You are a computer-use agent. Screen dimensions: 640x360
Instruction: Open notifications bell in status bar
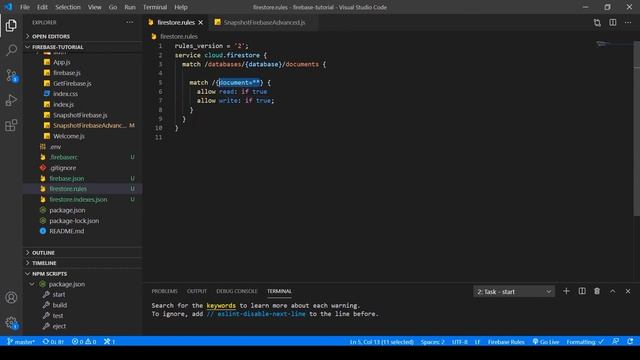coord(630,342)
